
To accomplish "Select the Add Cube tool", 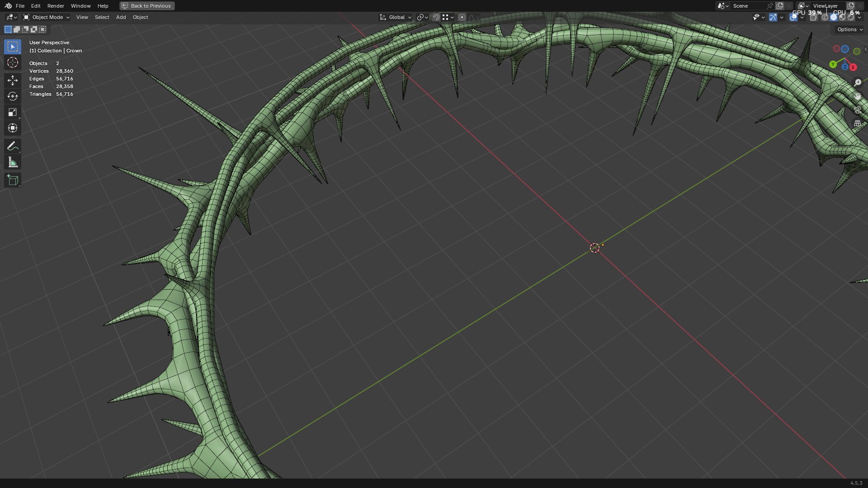I will coord(13,180).
